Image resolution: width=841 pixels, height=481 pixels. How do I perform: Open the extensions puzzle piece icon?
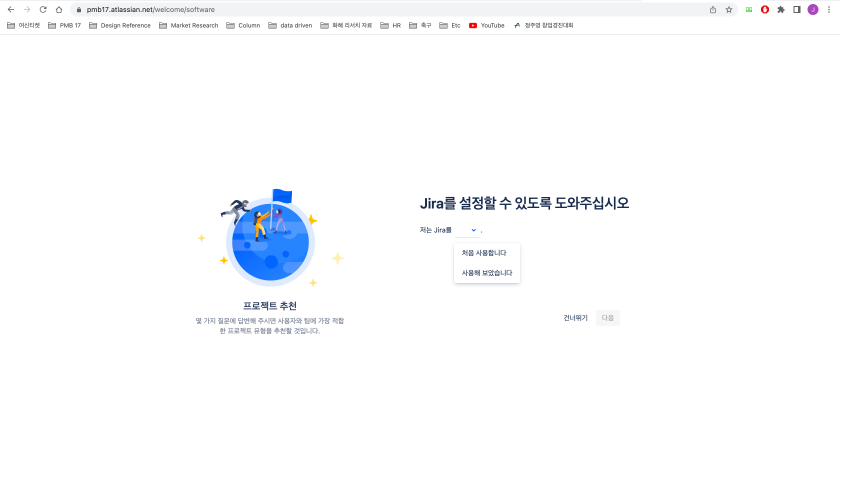pyautogui.click(x=781, y=10)
